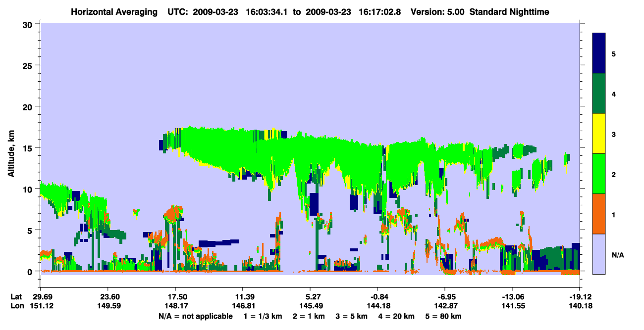
Task: Click legend entry '3 = 5 km'
Action: (351, 316)
